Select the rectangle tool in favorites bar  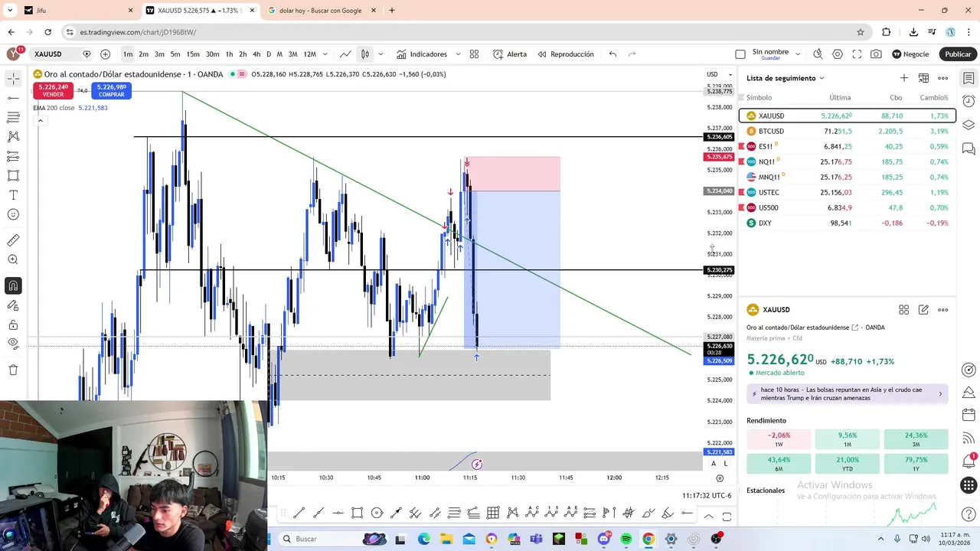pyautogui.click(x=358, y=513)
